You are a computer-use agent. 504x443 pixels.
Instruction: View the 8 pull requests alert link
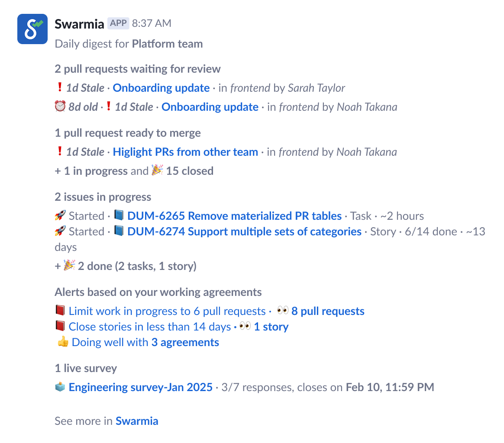(328, 311)
